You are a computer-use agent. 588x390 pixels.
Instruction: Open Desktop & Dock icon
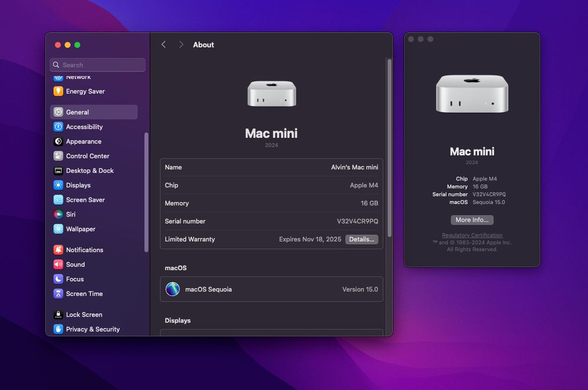pos(58,171)
